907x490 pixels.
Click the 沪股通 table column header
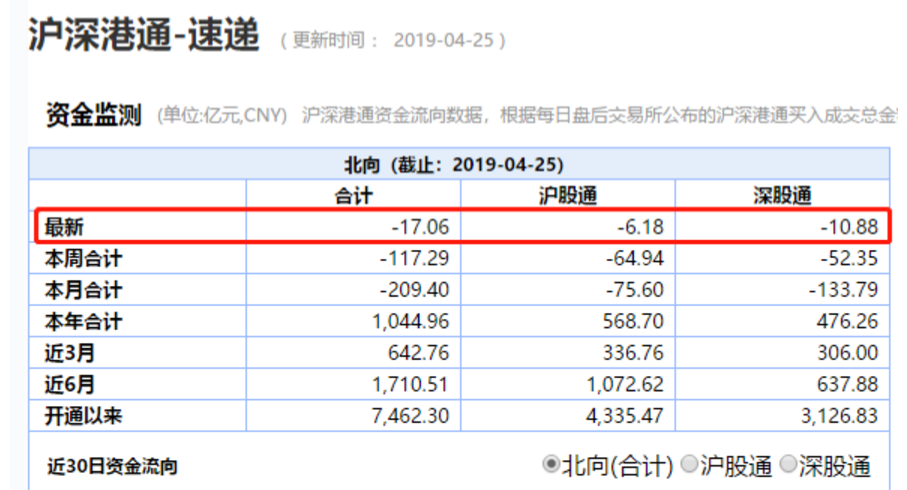pyautogui.click(x=567, y=195)
